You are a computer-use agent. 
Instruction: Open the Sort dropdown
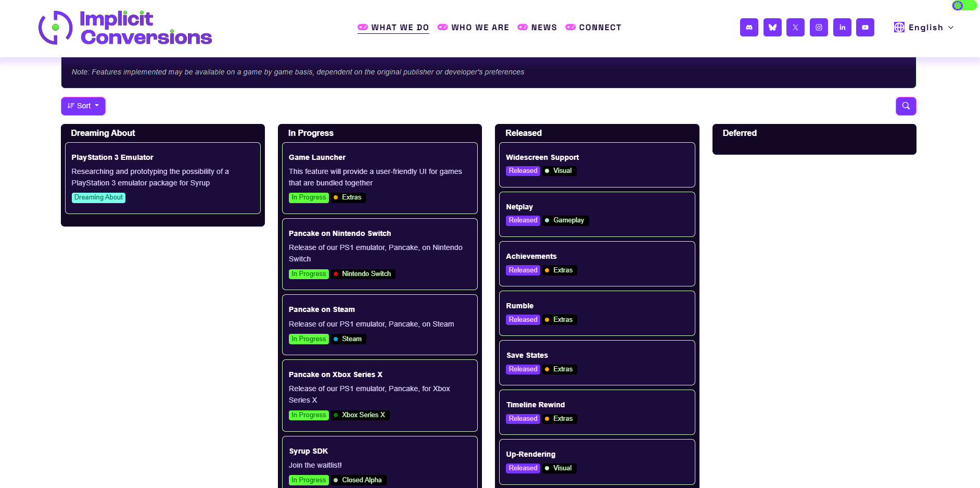click(x=83, y=106)
